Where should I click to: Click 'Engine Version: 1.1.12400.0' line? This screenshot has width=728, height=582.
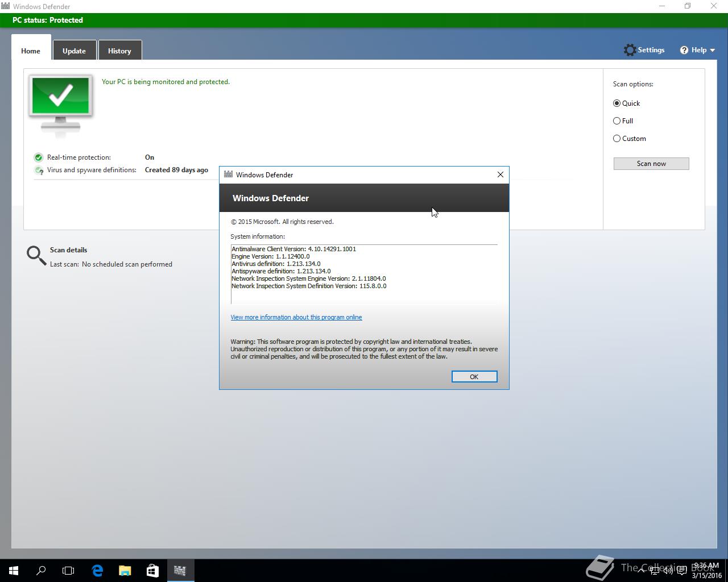pyautogui.click(x=271, y=256)
